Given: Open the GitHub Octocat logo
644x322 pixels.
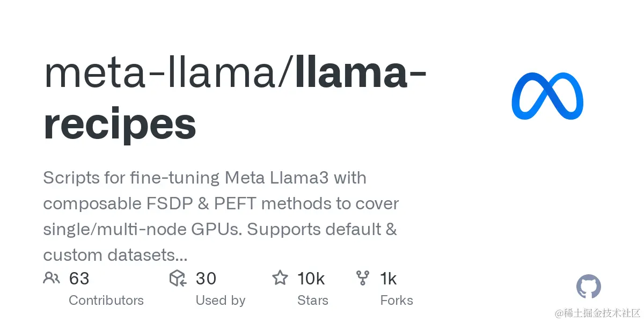Looking at the screenshot, I should 589,287.
